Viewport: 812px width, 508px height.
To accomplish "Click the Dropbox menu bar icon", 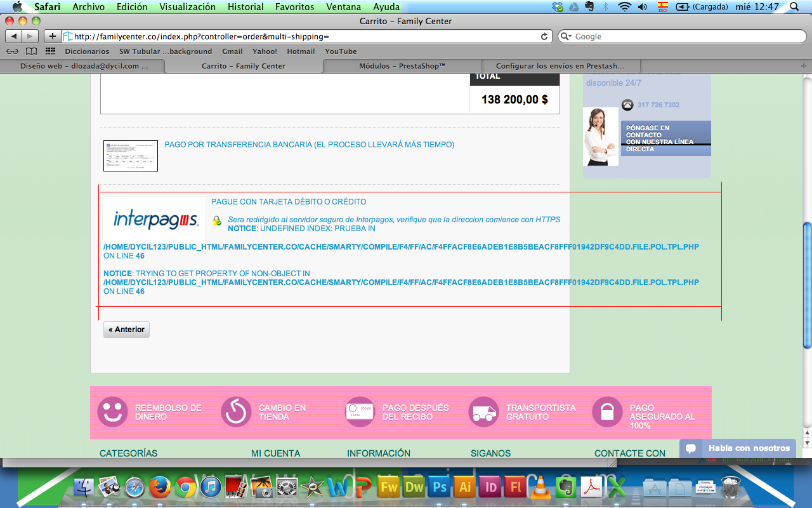I will (x=558, y=7).
